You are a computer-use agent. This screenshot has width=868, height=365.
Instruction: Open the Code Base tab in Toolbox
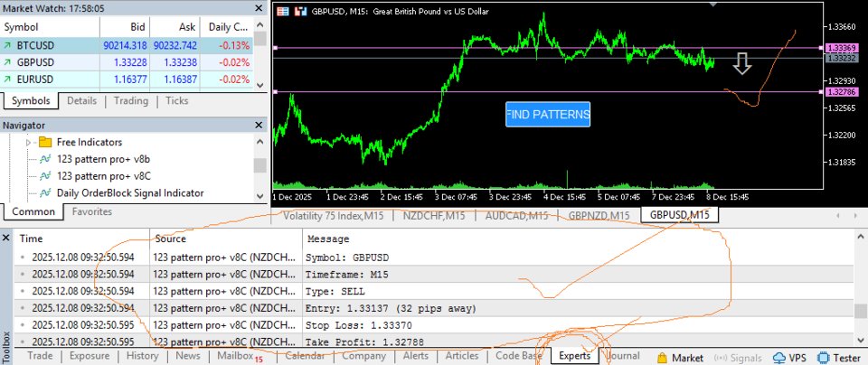click(519, 356)
